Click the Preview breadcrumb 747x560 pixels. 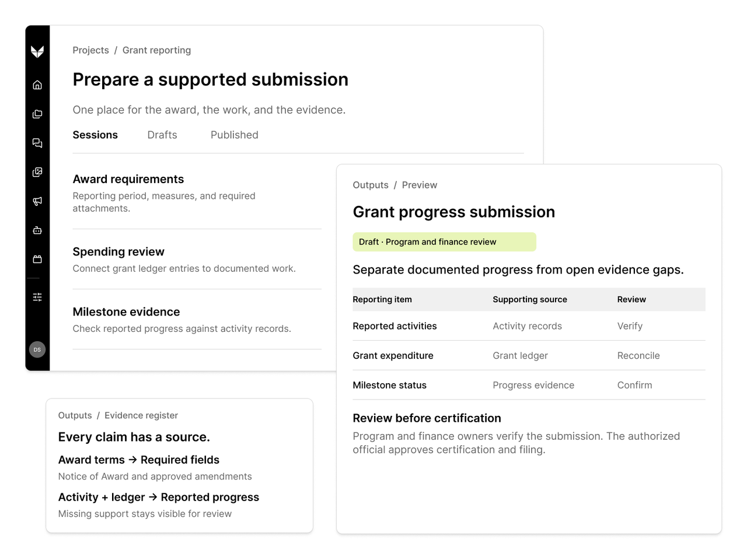coord(420,185)
